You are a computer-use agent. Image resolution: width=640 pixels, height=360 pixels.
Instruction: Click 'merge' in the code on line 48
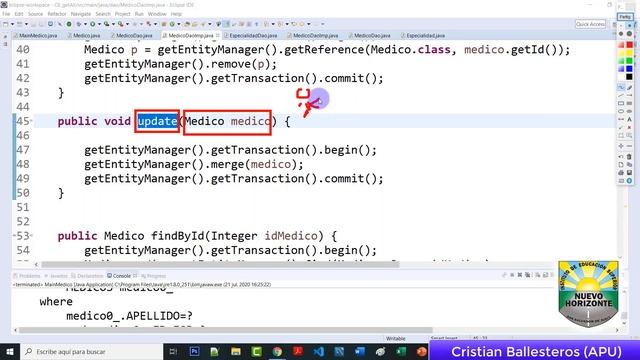[x=227, y=164]
